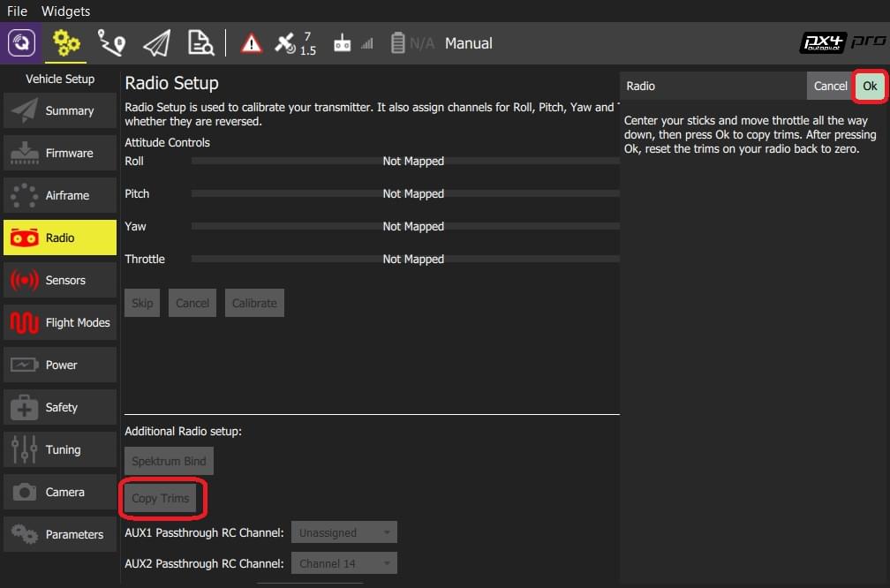The height and width of the screenshot is (588, 890).
Task: Click the Copy Trims button
Action: tap(161, 499)
